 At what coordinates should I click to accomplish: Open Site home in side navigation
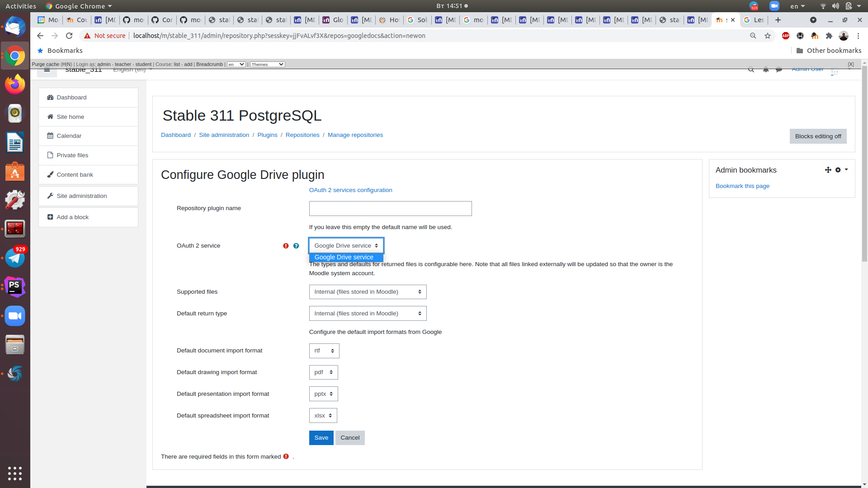(x=88, y=117)
